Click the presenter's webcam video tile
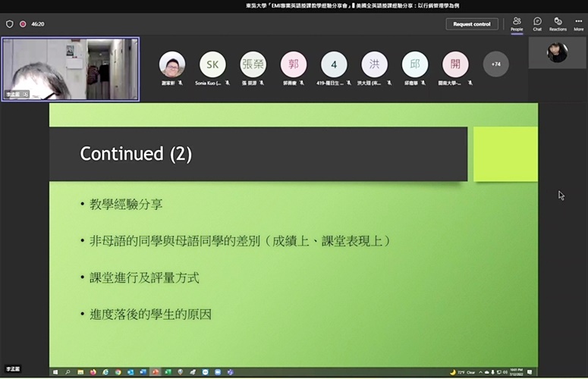Viewport: 588px width, 379px height. (x=71, y=69)
